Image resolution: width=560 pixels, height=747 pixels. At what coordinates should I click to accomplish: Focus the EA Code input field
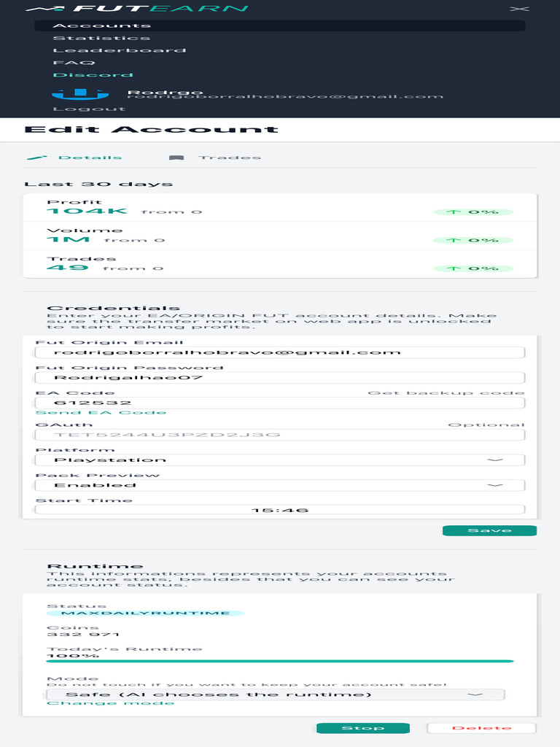[280, 403]
